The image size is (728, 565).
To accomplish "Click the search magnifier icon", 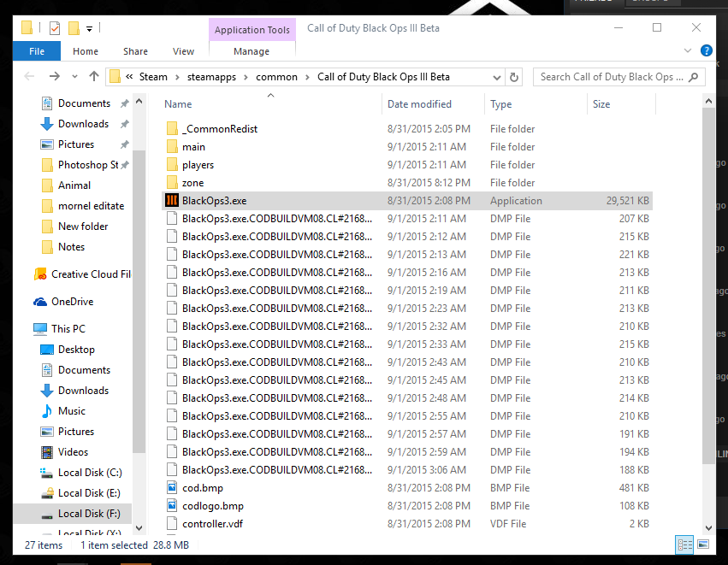I will coord(694,77).
